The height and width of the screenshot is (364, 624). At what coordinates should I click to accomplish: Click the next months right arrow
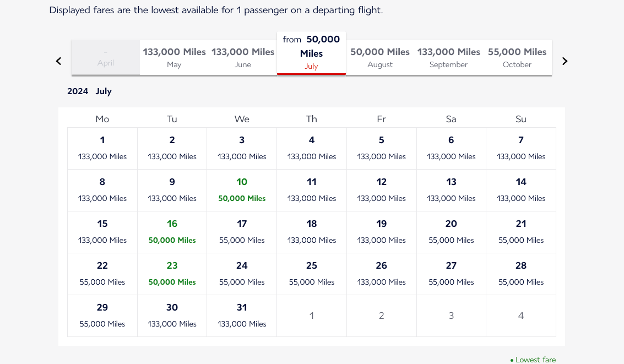pos(565,61)
